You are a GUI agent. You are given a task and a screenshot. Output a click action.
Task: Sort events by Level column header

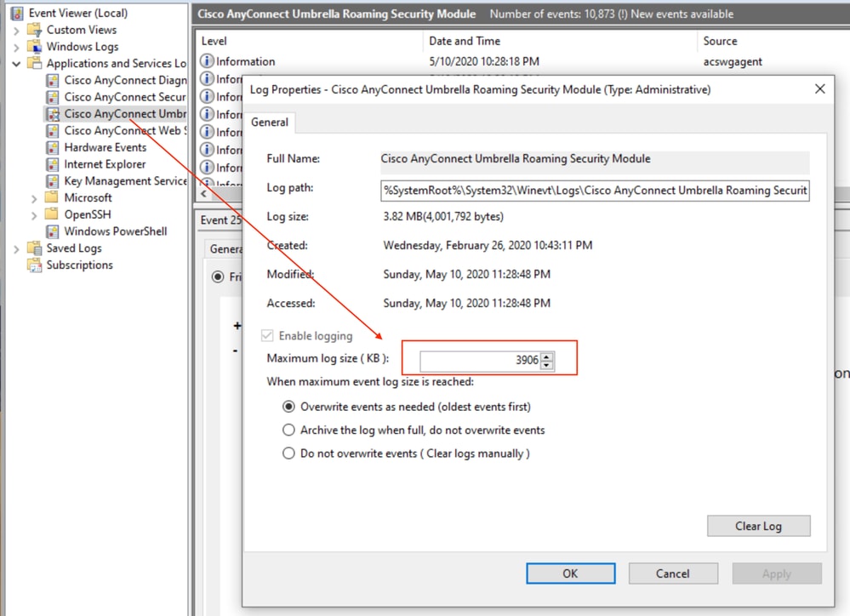[x=214, y=41]
